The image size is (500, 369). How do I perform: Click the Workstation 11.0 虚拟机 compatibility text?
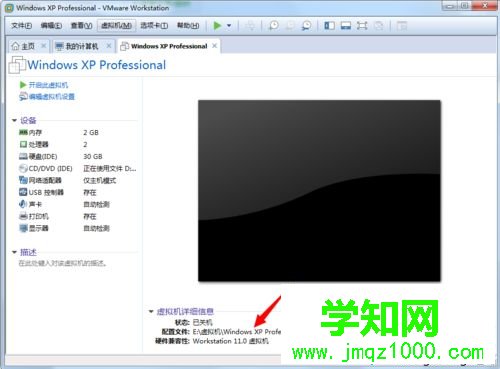click(230, 341)
